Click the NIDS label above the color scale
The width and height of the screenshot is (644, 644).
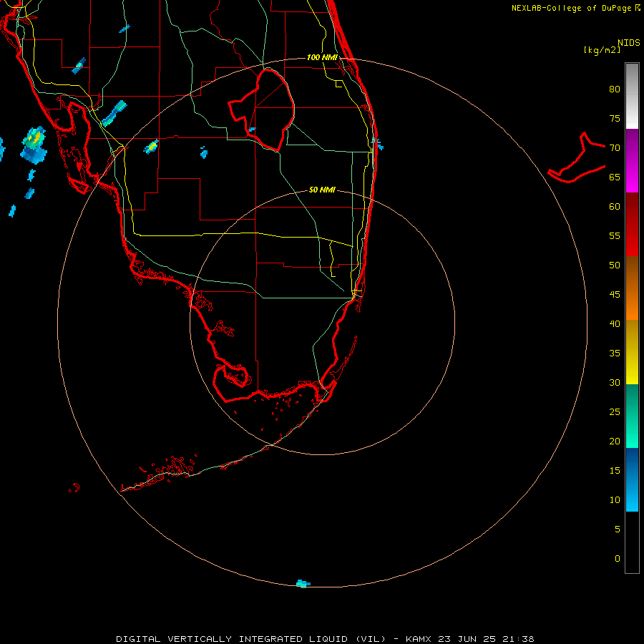[x=628, y=43]
